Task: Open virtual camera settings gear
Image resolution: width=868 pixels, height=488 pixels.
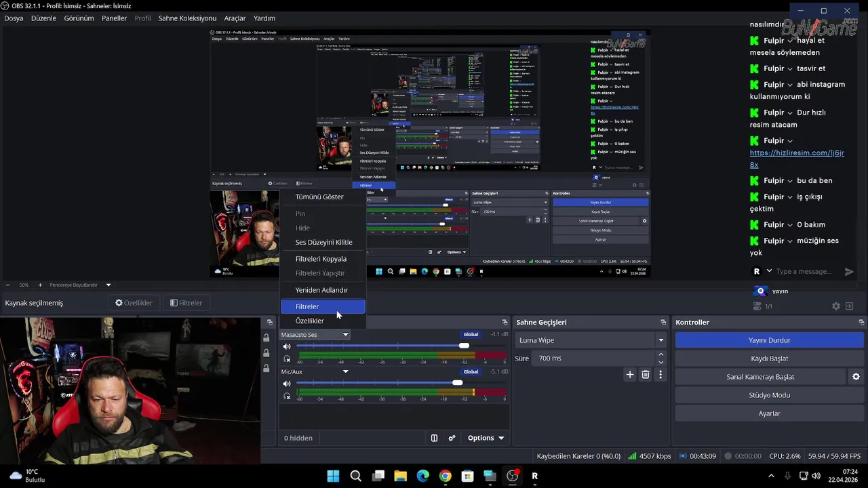Action: point(856,377)
